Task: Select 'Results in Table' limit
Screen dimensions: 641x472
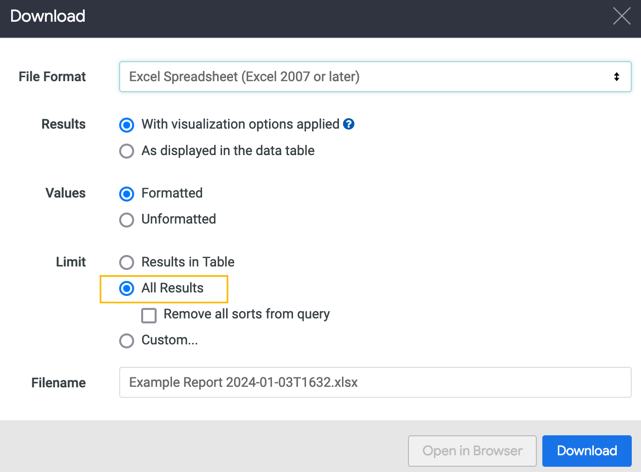Action: [126, 262]
